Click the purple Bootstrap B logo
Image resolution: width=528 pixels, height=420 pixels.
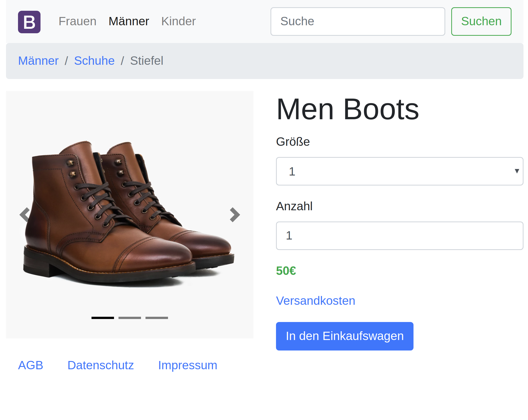tap(29, 22)
